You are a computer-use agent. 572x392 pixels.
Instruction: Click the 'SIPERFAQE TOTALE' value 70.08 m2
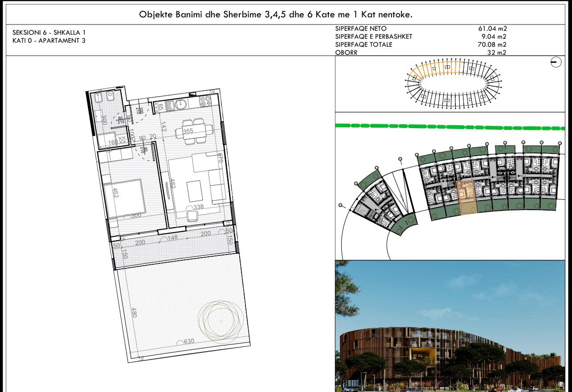tap(492, 44)
